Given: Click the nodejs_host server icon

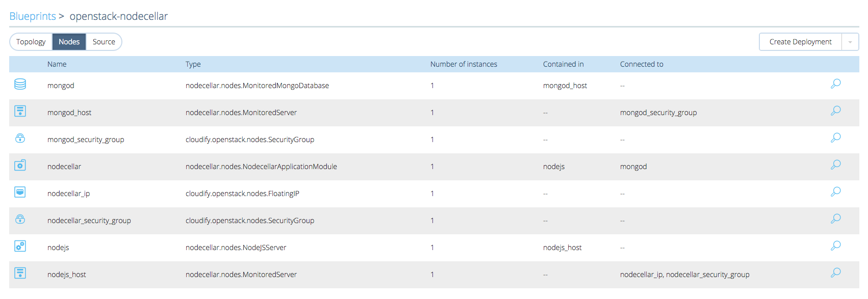Looking at the screenshot, I should (20, 273).
